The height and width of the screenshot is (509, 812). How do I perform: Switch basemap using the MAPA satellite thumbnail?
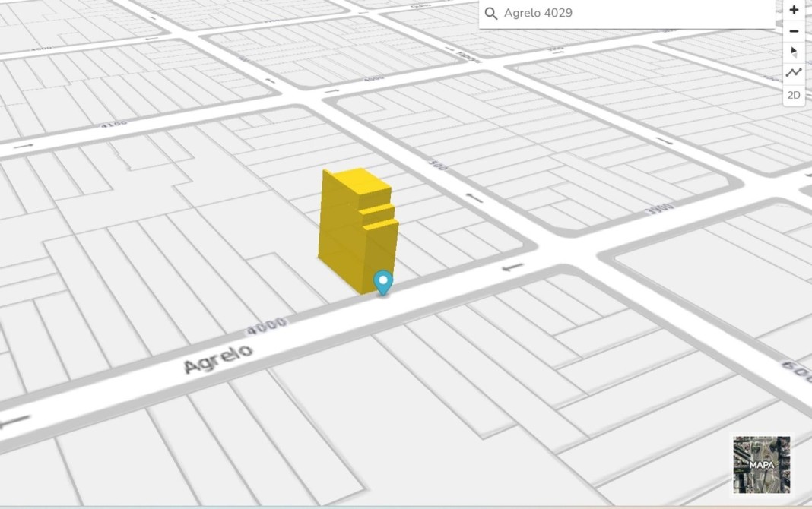pyautogui.click(x=762, y=464)
